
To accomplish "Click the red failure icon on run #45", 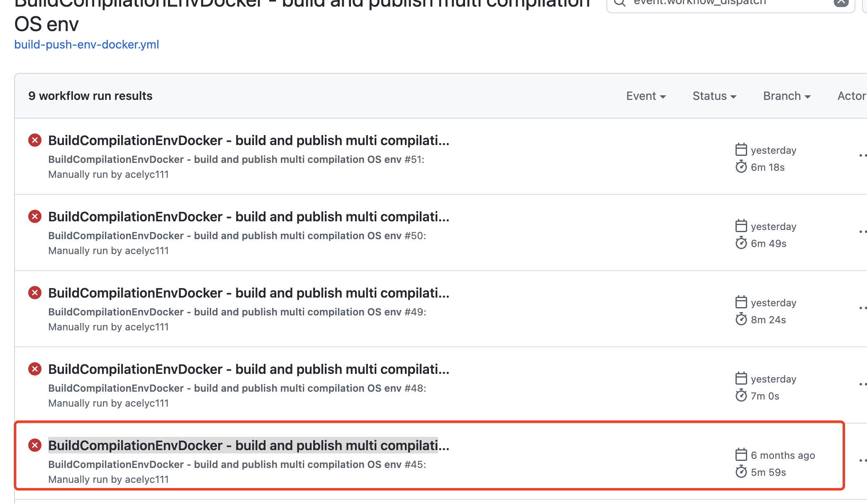I will (35, 446).
